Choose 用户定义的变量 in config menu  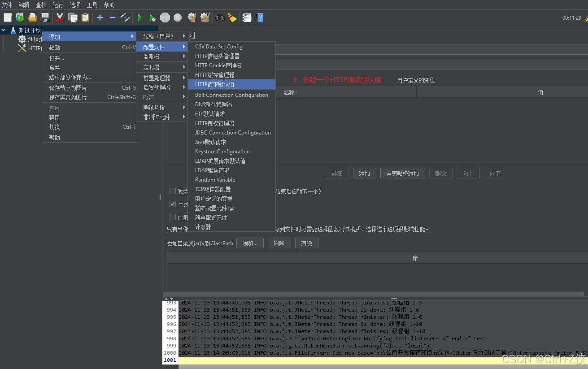click(x=231, y=199)
